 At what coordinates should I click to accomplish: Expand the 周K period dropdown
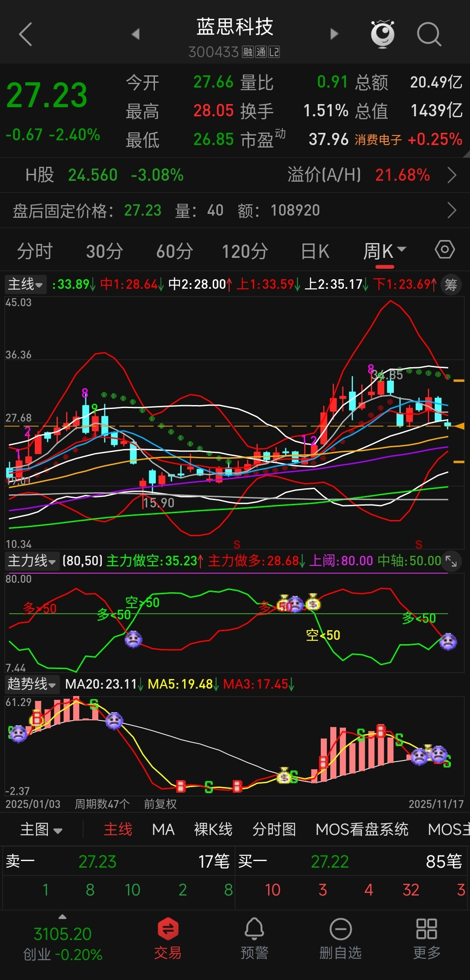(x=385, y=251)
